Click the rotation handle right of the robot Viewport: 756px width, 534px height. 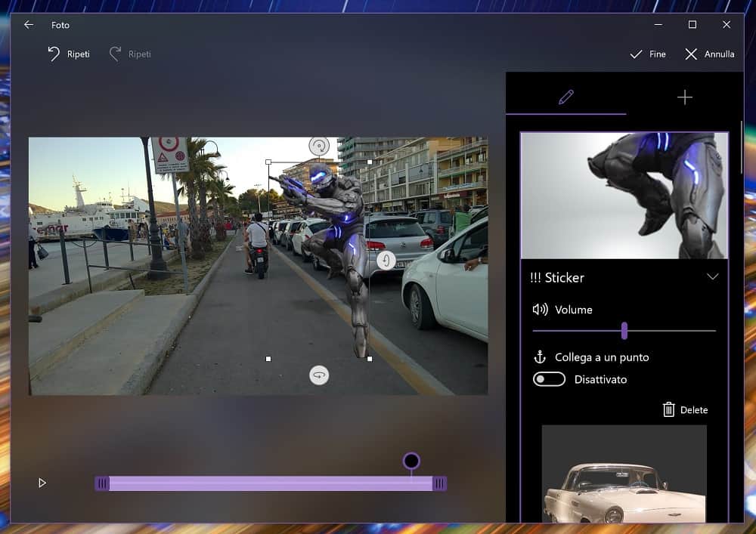pos(386,261)
